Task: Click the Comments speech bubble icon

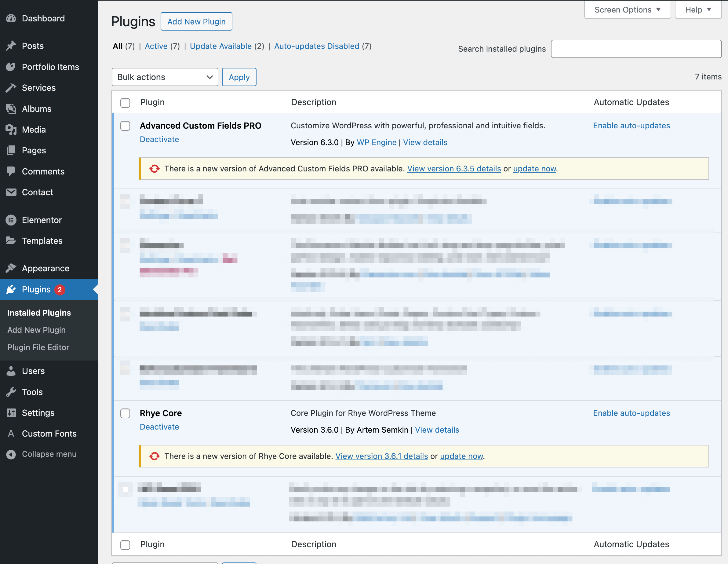Action: [11, 171]
